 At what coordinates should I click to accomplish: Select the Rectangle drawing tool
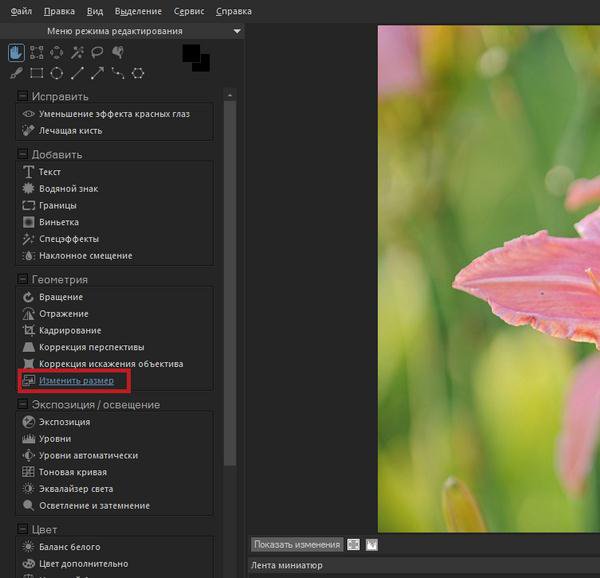point(36,73)
